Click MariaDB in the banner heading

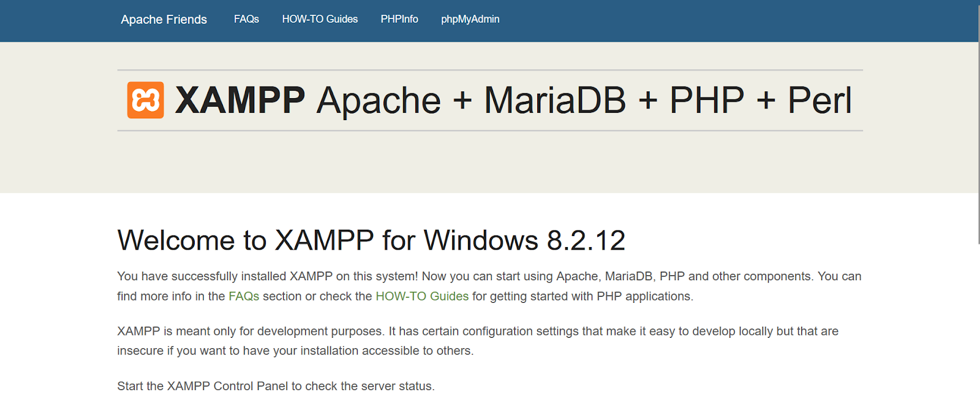click(x=555, y=100)
